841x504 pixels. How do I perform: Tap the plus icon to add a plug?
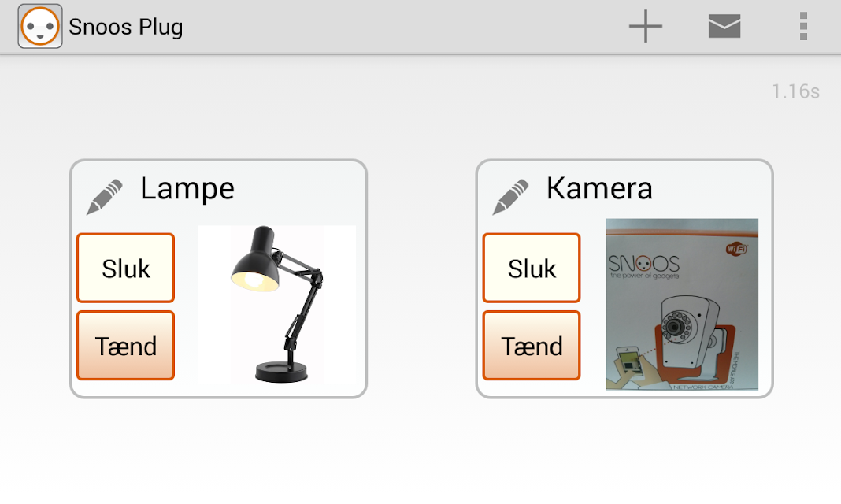(x=645, y=26)
